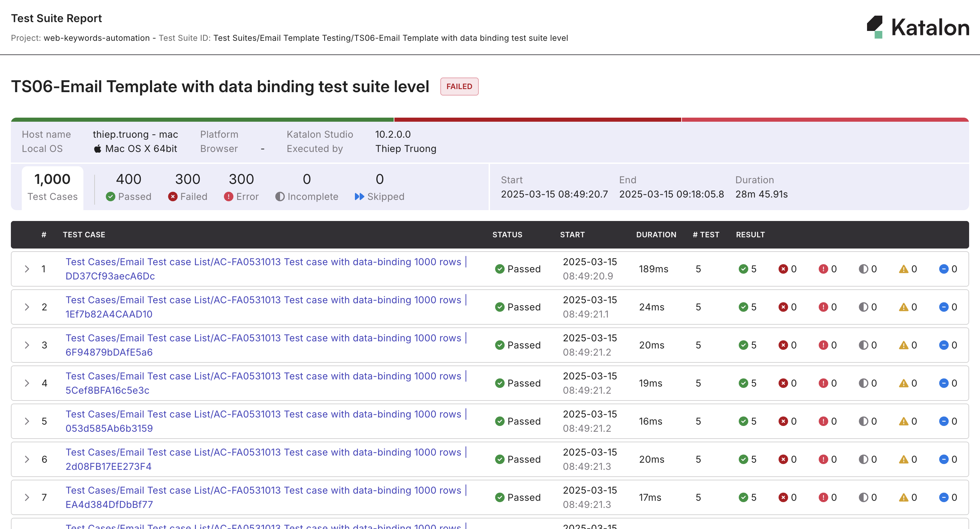Screen dimensions: 980x529
Task: Expand test case row 6
Action: (27, 459)
